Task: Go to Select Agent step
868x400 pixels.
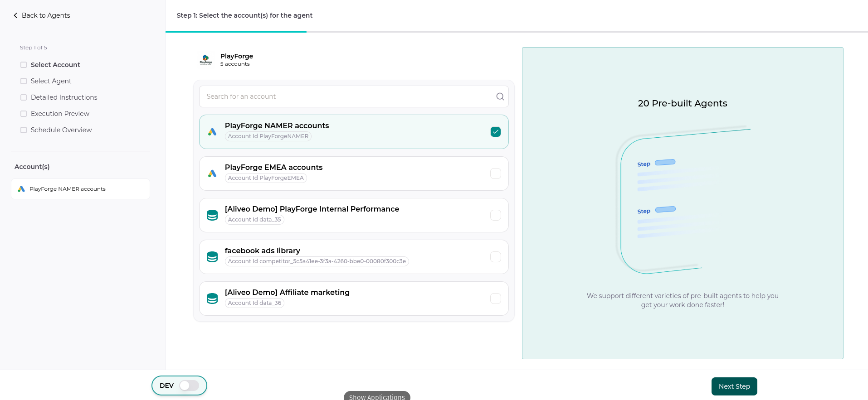Action: pos(51,81)
